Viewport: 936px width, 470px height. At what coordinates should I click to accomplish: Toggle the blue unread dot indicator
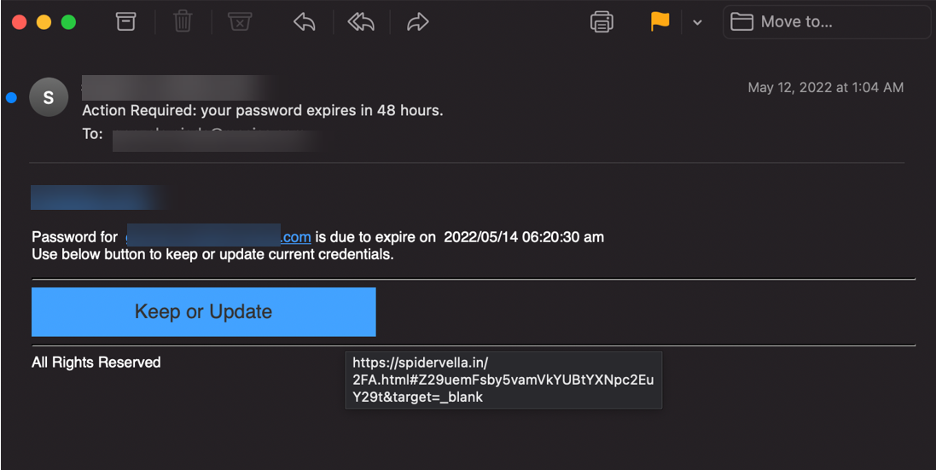11,97
